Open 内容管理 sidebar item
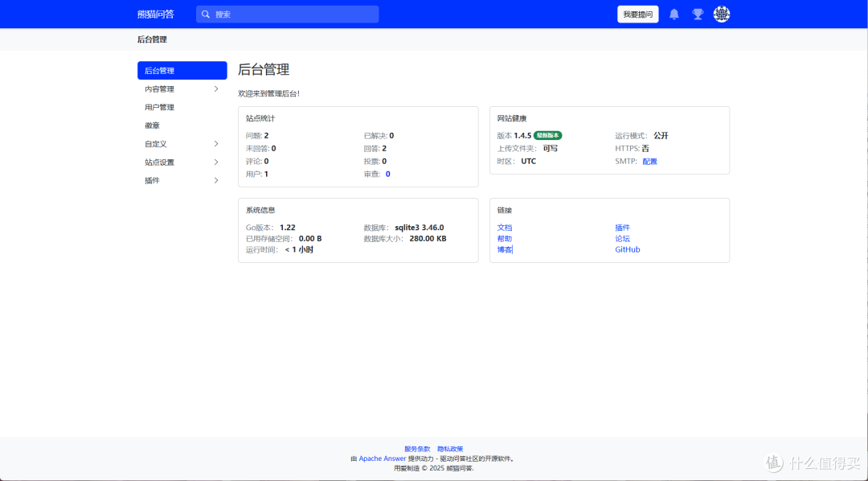 point(182,88)
